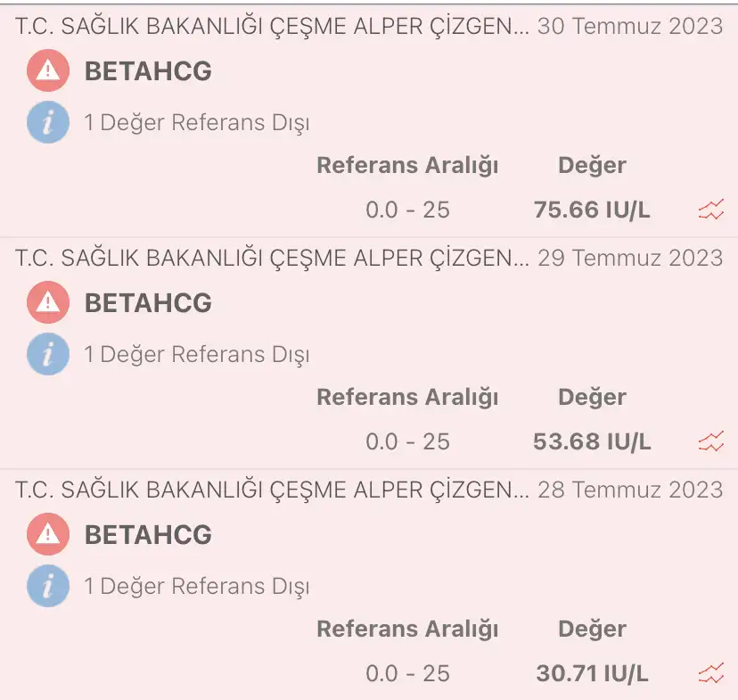Select the 53.68 IU/L value
Viewport: 738px width, 700px height.
pos(592,441)
